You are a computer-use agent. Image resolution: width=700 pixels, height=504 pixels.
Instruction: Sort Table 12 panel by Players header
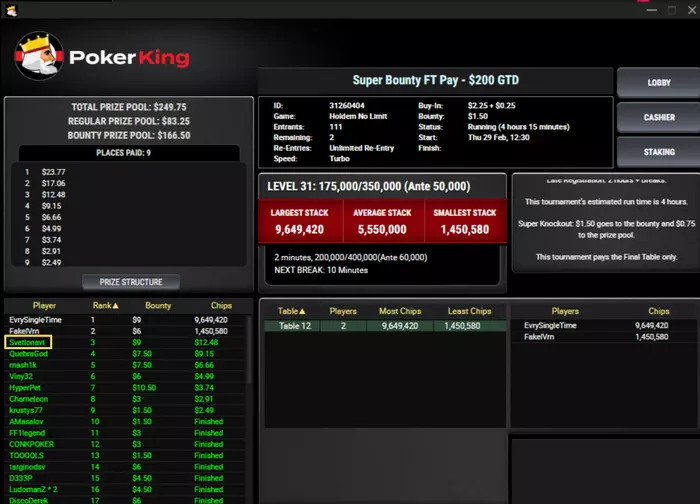(565, 311)
